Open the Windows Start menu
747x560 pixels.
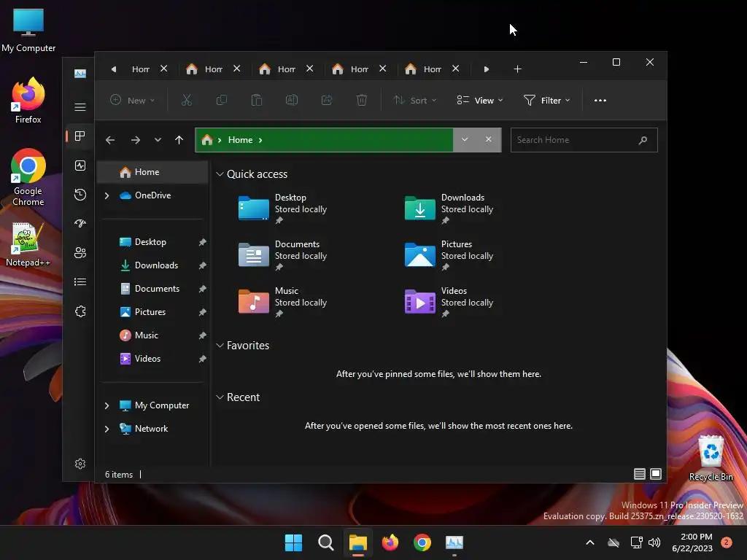tap(293, 542)
